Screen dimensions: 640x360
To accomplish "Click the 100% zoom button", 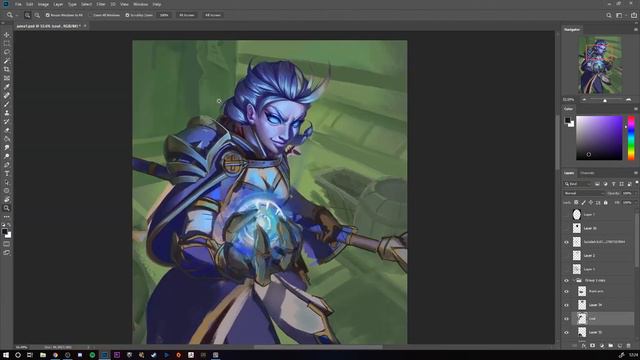I will point(164,15).
